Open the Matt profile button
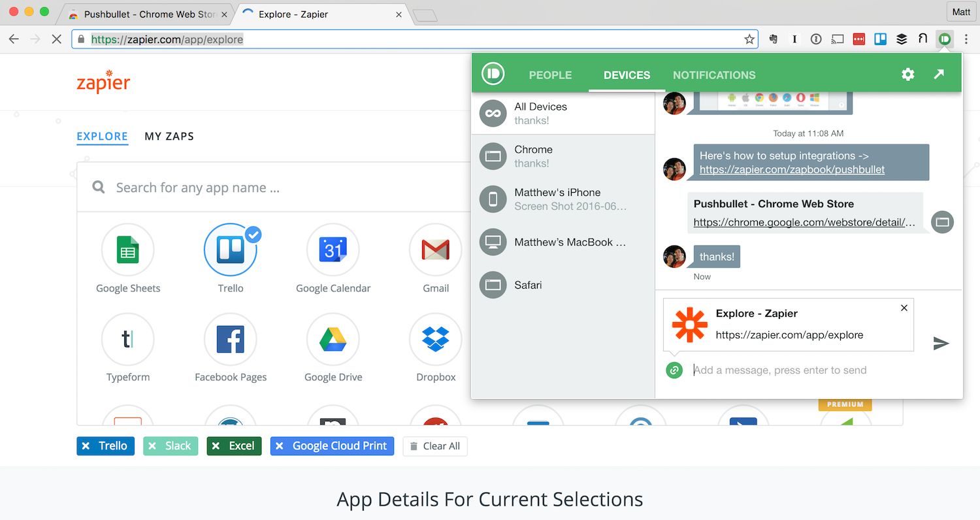The image size is (980, 520). (961, 12)
